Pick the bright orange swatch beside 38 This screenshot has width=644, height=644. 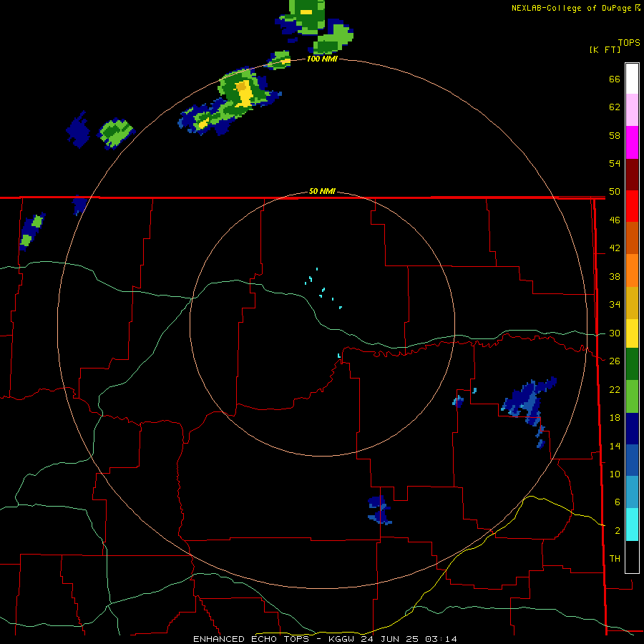point(632,270)
